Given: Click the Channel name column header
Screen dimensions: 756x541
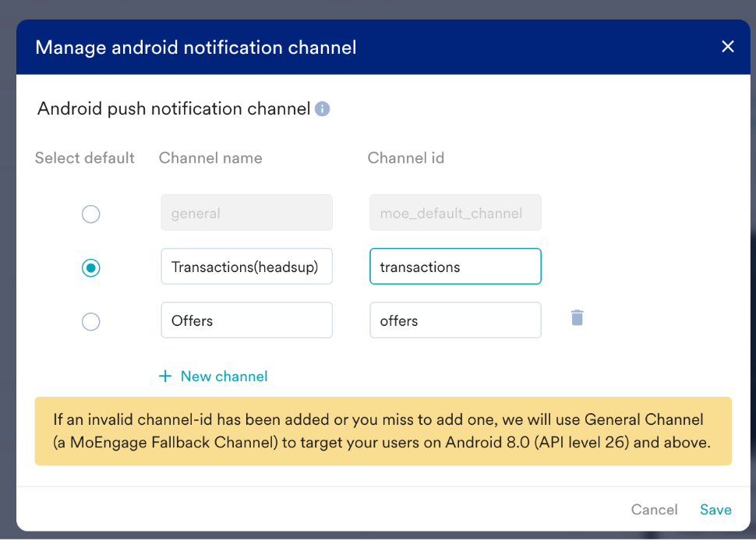Looking at the screenshot, I should pyautogui.click(x=210, y=158).
